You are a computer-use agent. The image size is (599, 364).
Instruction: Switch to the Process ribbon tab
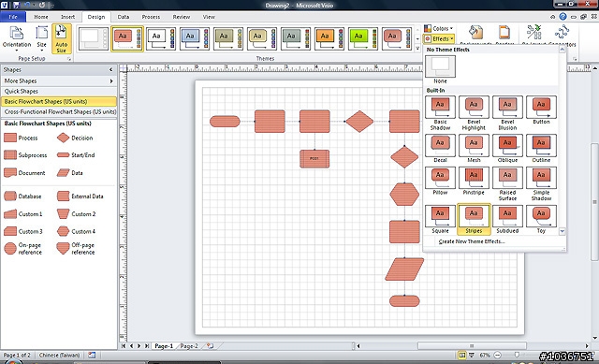coord(151,17)
